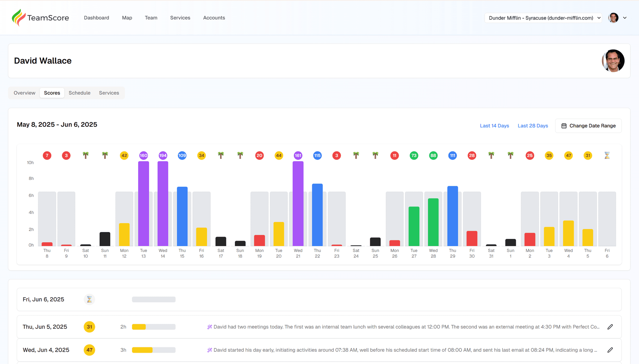Select the Schedule tab
This screenshot has width=639, height=364.
pyautogui.click(x=79, y=93)
